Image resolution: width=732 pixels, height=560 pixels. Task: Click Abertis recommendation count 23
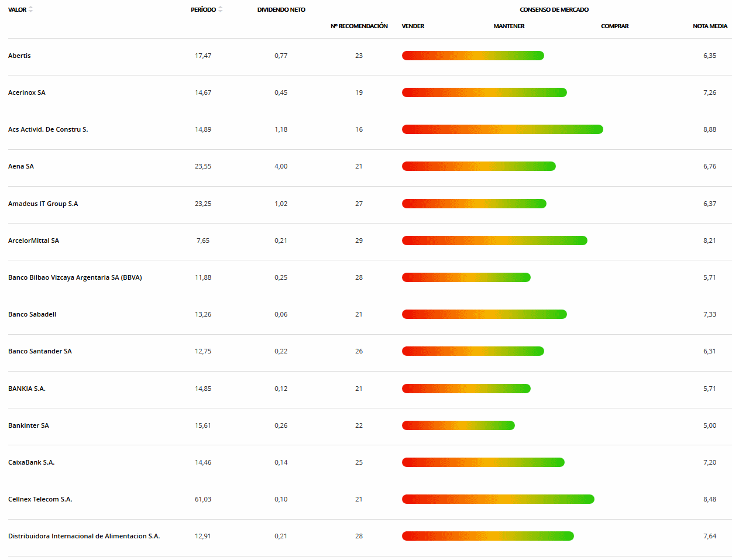(359, 56)
